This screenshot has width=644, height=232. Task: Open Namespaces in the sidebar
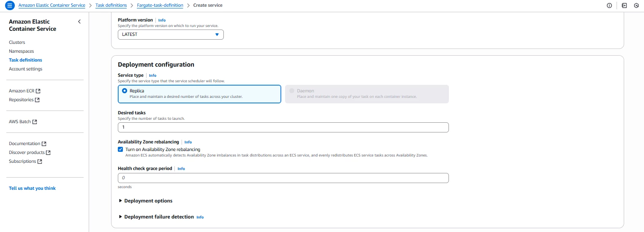22,51
